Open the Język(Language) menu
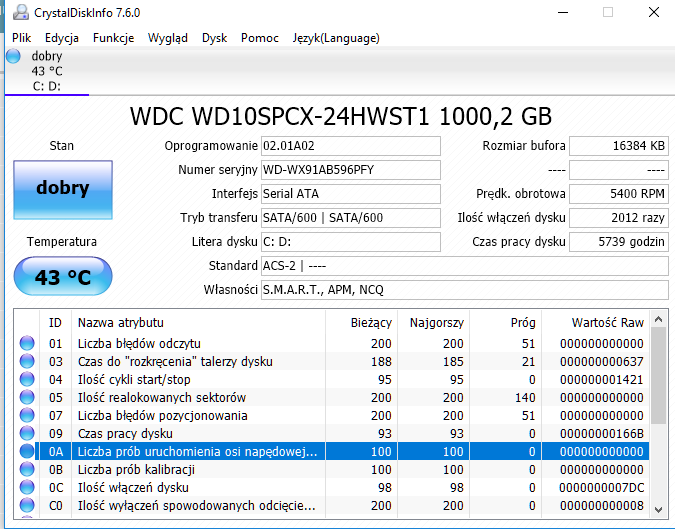This screenshot has width=675, height=529. [336, 38]
